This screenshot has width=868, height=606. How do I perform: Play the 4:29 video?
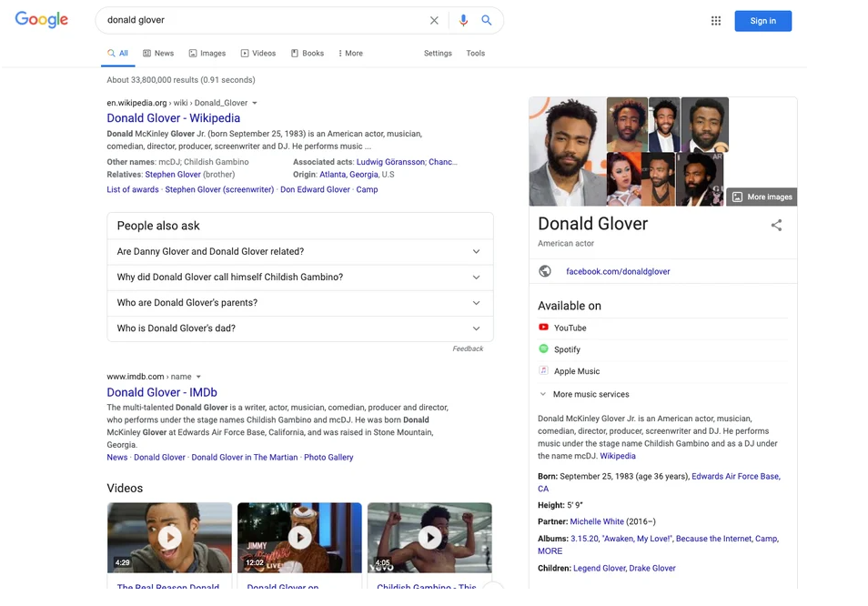click(x=169, y=538)
